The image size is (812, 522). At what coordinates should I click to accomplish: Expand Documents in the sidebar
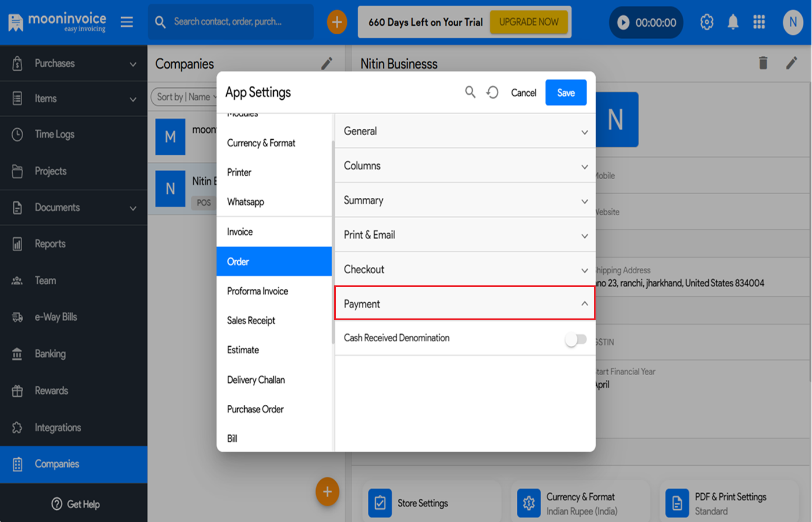point(74,208)
